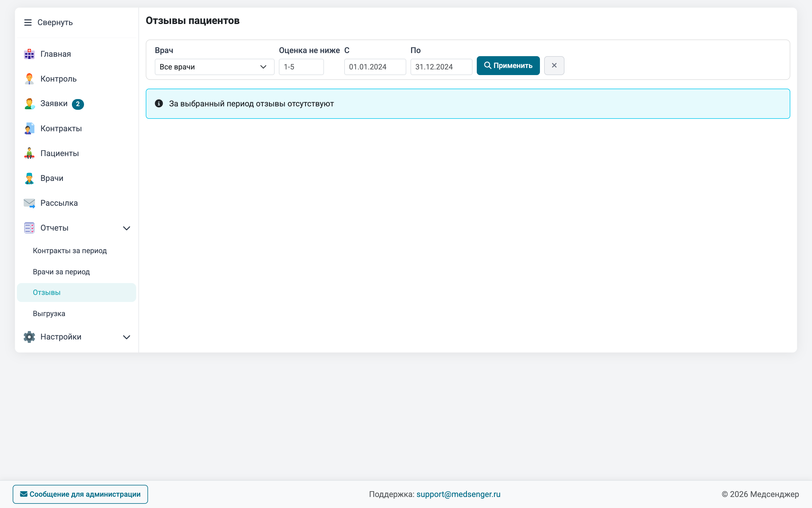Open the Заявки menu item

[x=76, y=104]
